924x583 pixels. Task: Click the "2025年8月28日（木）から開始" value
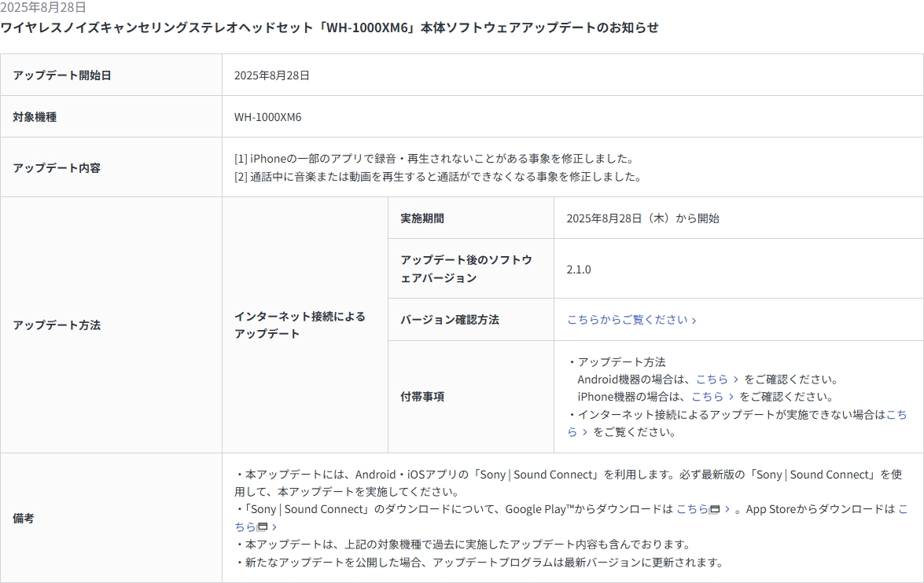pyautogui.click(x=643, y=218)
